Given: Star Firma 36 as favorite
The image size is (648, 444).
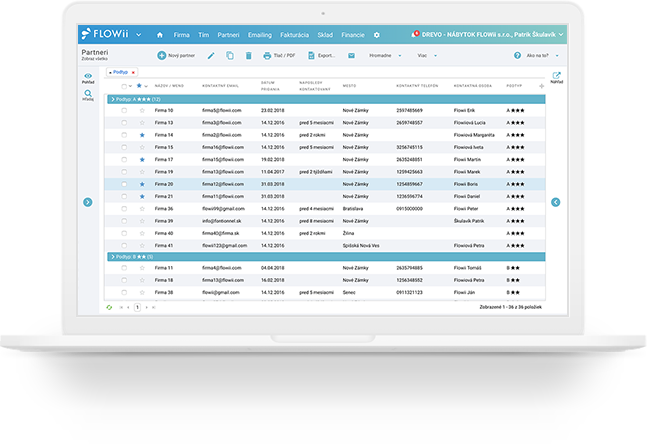Looking at the screenshot, I should 142,209.
